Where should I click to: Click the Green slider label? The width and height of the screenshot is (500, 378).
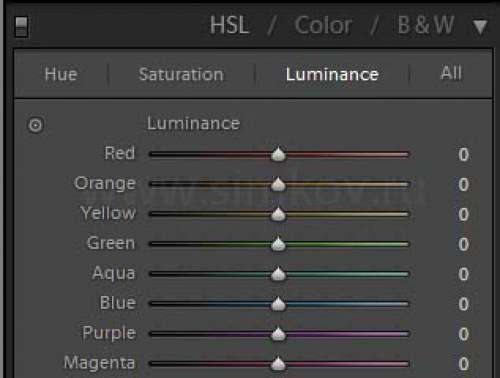(x=111, y=243)
